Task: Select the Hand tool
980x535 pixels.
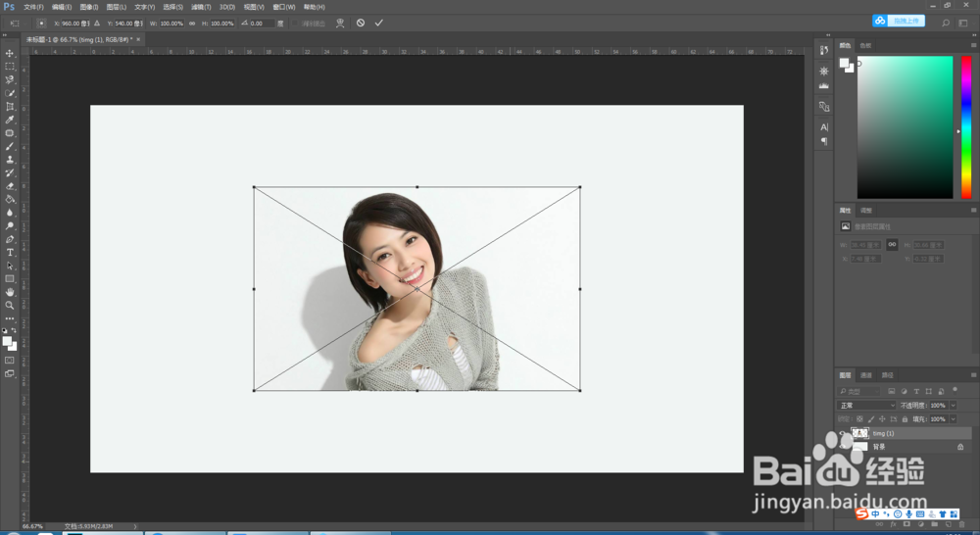Action: (x=10, y=293)
